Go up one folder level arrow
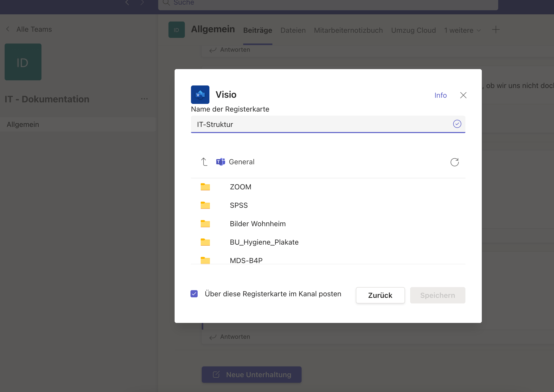554x392 pixels. coord(204,162)
